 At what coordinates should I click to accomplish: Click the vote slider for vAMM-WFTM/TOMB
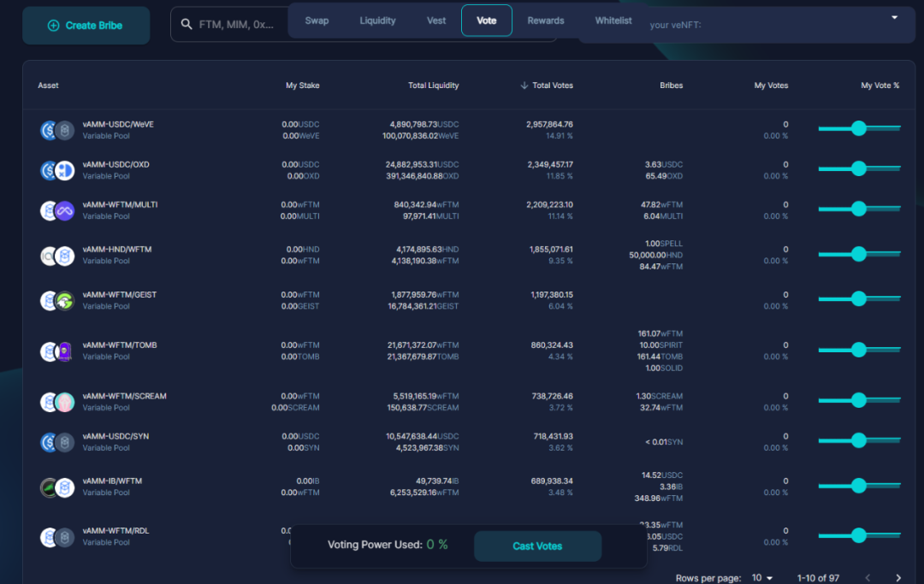[859, 350]
